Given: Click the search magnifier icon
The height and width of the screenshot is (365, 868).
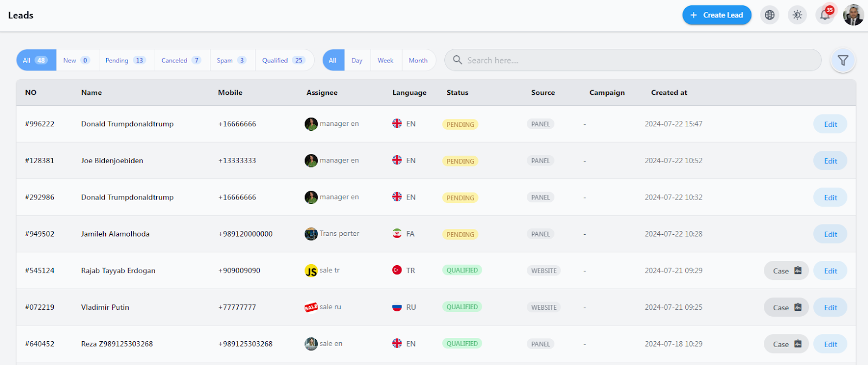Looking at the screenshot, I should (457, 60).
